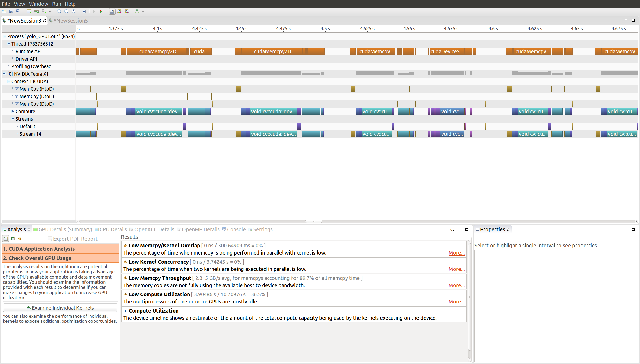The width and height of the screenshot is (640, 364).
Task: Click Export PDF Report
Action: [73, 239]
